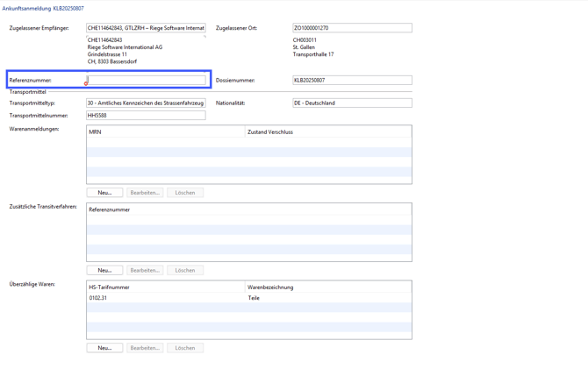Click the HS-Tarifnummer column header
Viewport: 588px width, 369px height.
pyautogui.click(x=165, y=287)
